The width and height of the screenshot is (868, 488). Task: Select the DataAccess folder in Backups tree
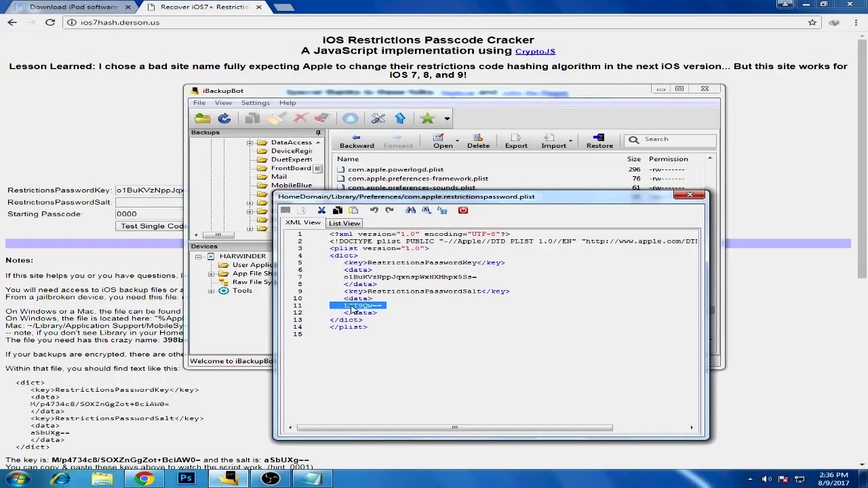(291, 143)
